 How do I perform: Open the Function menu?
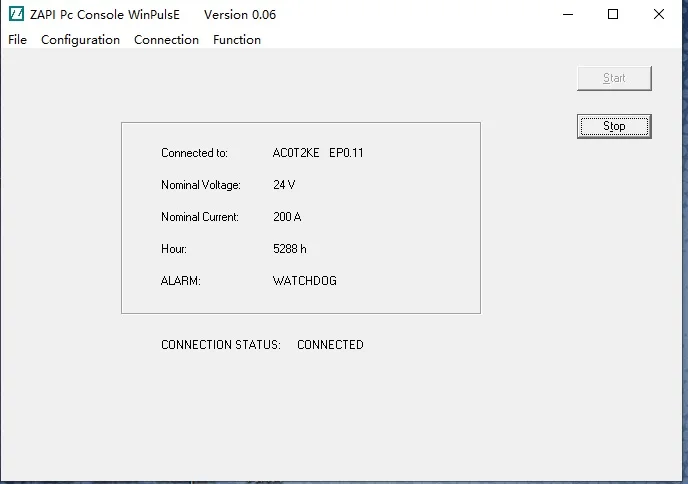[237, 40]
